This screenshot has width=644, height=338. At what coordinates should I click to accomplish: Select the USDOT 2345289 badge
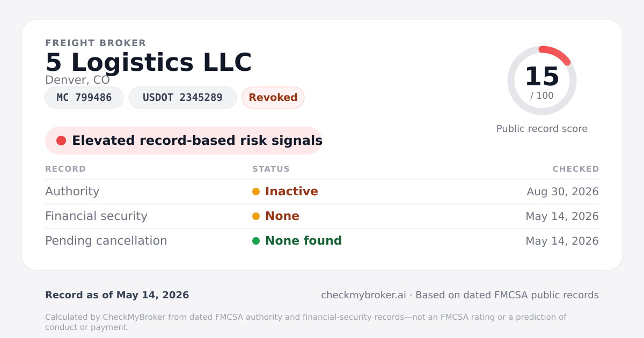(x=182, y=98)
